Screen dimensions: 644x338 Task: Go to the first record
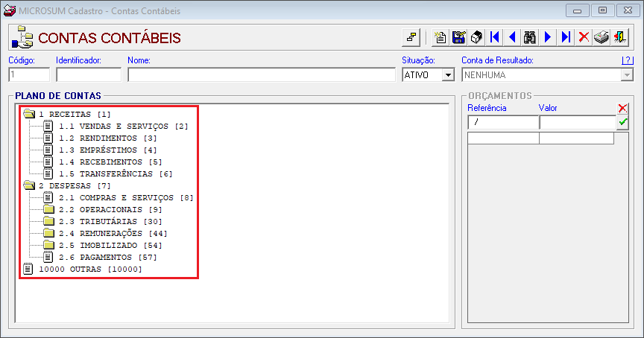[x=494, y=37]
